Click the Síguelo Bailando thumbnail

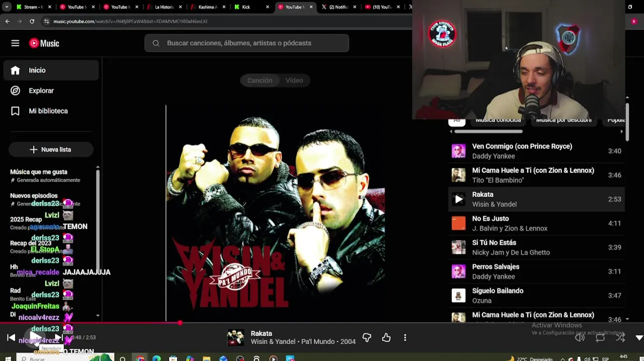pos(458,295)
